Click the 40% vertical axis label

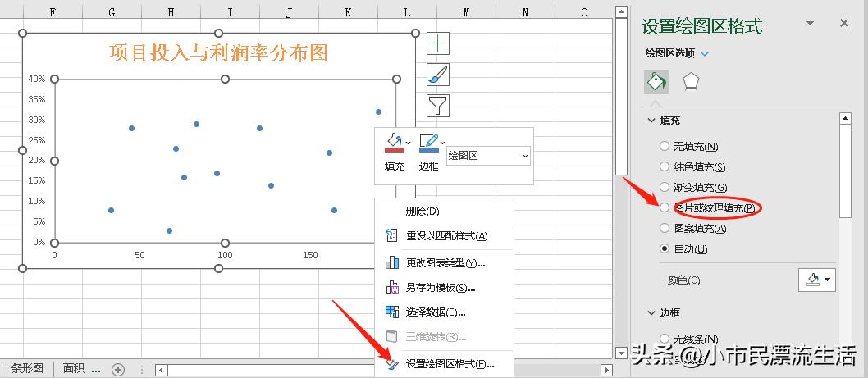pos(37,79)
